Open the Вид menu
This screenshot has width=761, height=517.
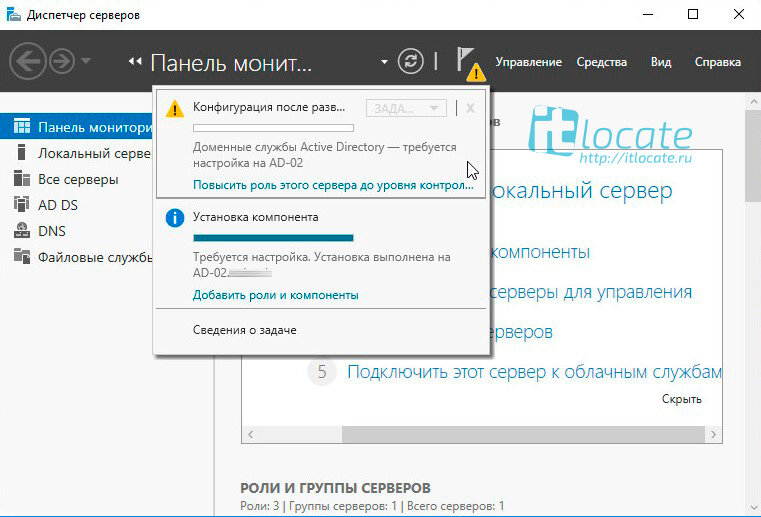(661, 62)
